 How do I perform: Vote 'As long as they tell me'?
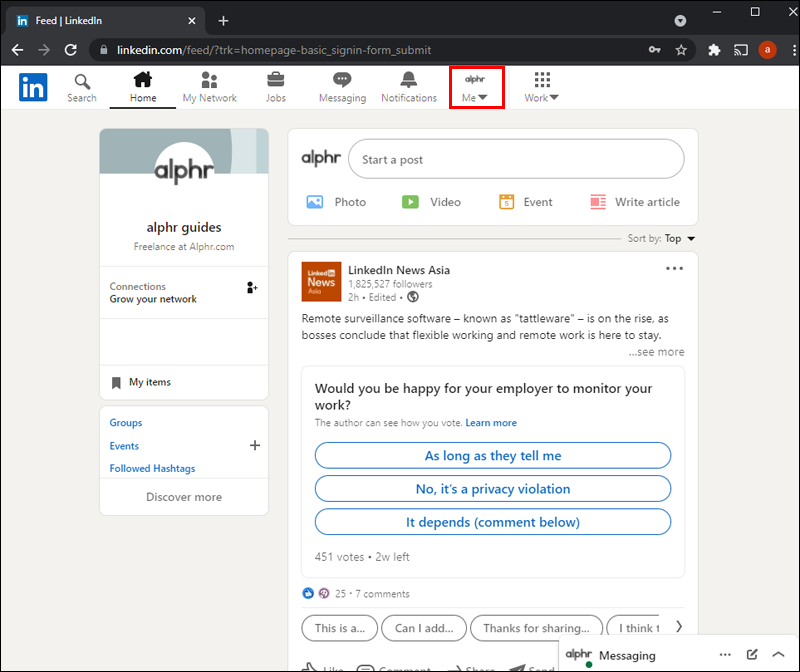point(492,455)
